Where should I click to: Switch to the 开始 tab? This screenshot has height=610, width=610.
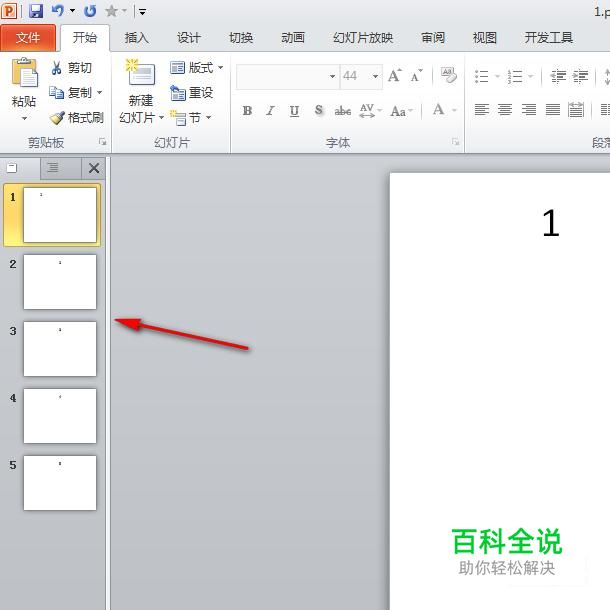click(x=85, y=38)
